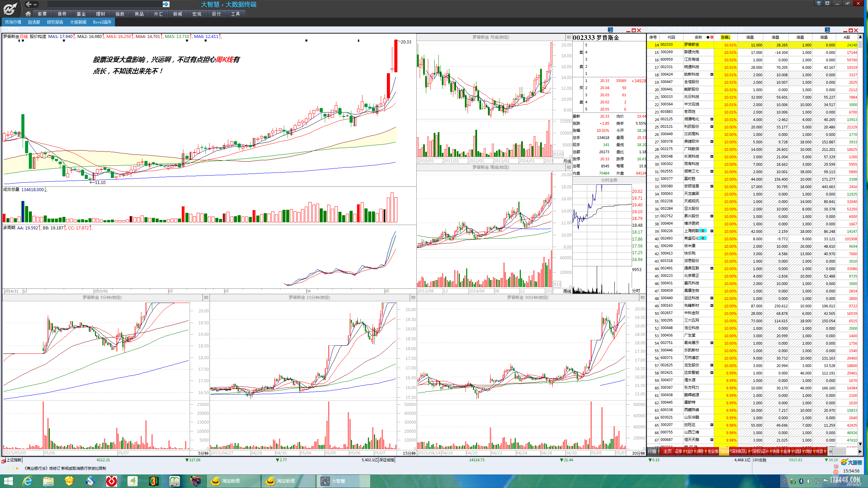Click the X100 volume scale on monthly chart

click(558, 154)
